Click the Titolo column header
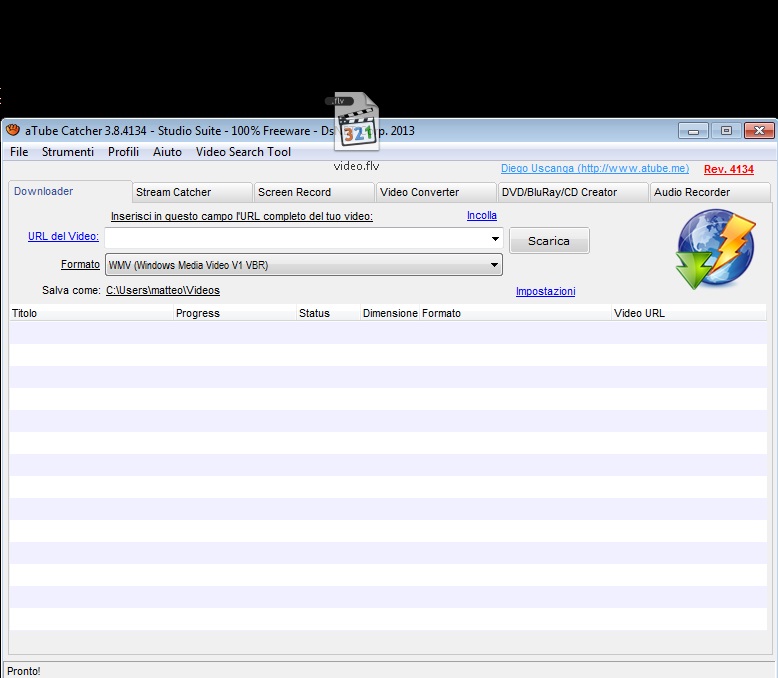The width and height of the screenshot is (778, 678). click(x=91, y=313)
